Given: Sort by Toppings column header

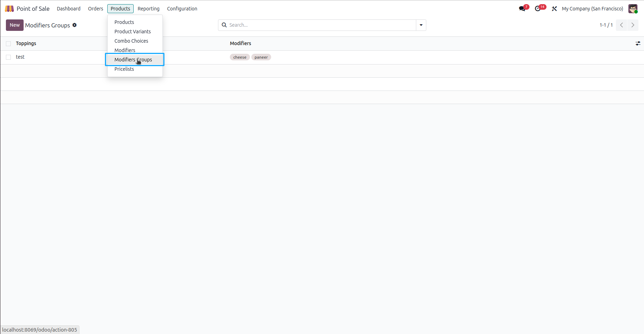Looking at the screenshot, I should click(26, 43).
